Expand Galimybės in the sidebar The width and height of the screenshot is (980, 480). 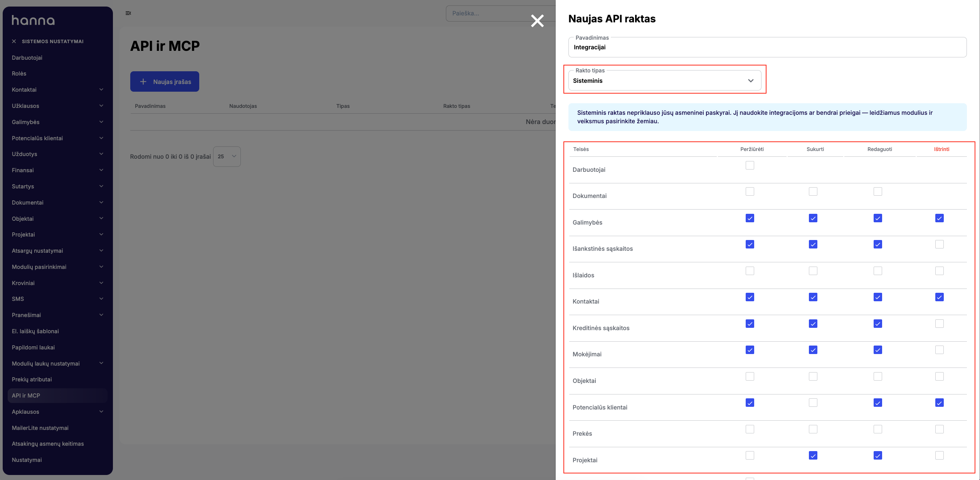57,122
